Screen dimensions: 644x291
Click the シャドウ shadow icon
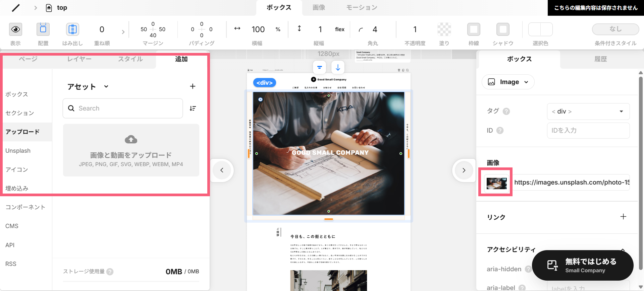[x=503, y=29]
